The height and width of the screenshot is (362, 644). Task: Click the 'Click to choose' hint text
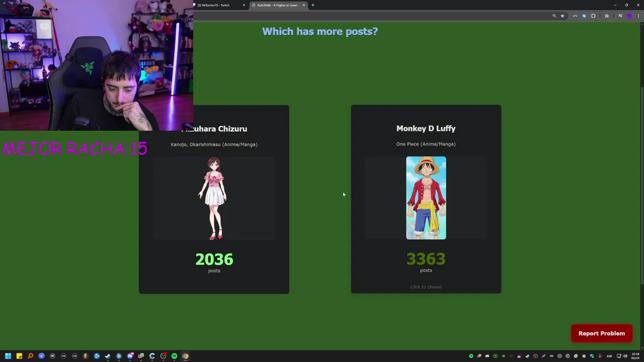[x=426, y=287]
